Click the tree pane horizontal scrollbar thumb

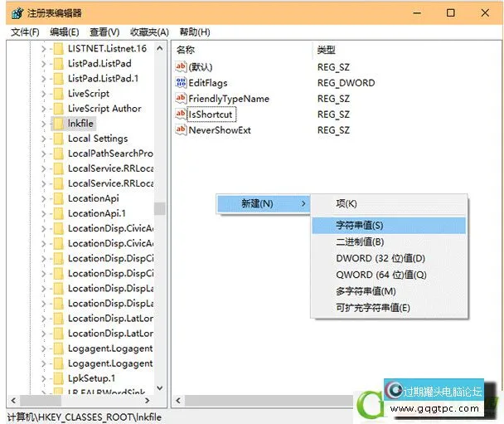point(41,401)
